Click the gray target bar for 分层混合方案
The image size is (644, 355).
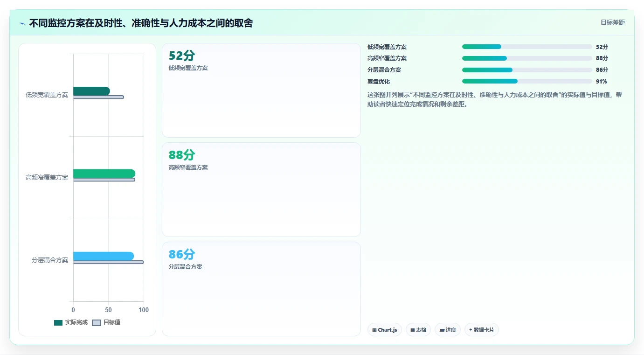(x=108, y=262)
